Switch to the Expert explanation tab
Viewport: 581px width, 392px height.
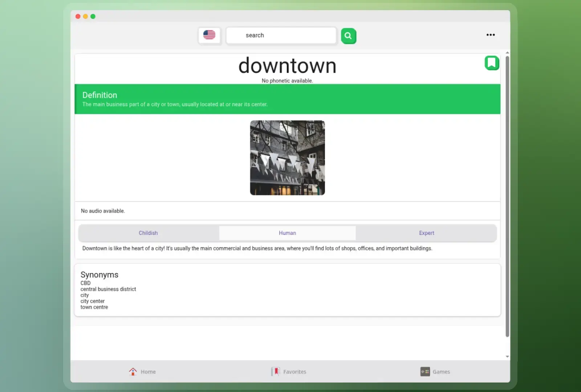click(x=426, y=233)
